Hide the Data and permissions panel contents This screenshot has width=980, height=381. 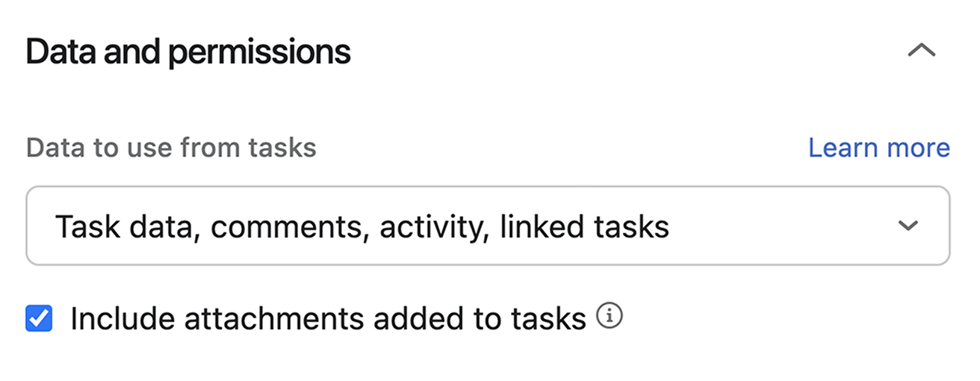[921, 51]
